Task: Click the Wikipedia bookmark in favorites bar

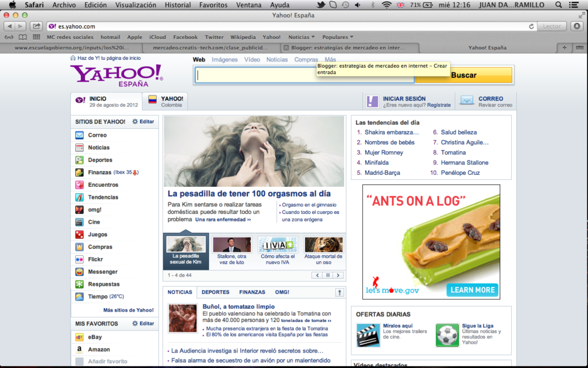Action: coord(243,37)
